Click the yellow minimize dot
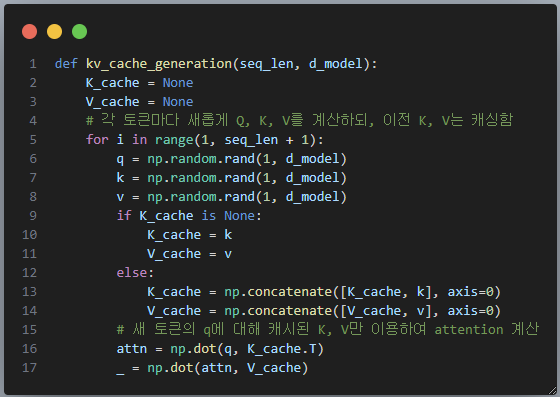 point(54,31)
